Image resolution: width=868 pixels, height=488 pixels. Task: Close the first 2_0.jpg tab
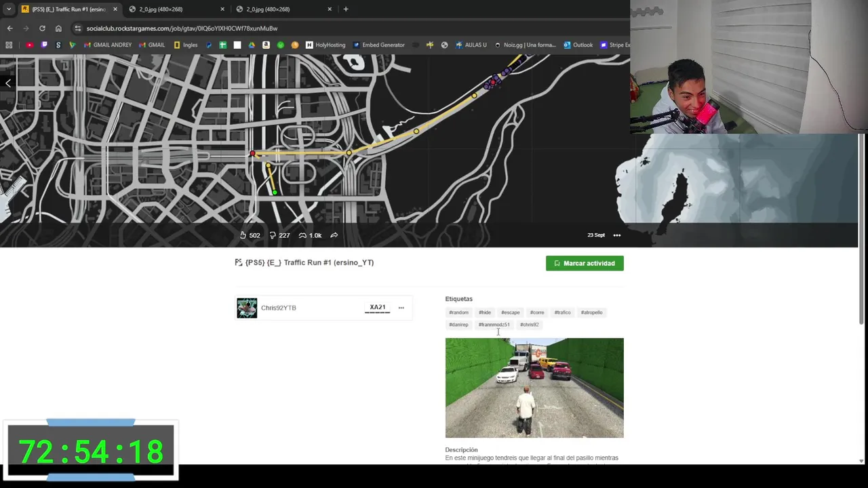pos(222,9)
